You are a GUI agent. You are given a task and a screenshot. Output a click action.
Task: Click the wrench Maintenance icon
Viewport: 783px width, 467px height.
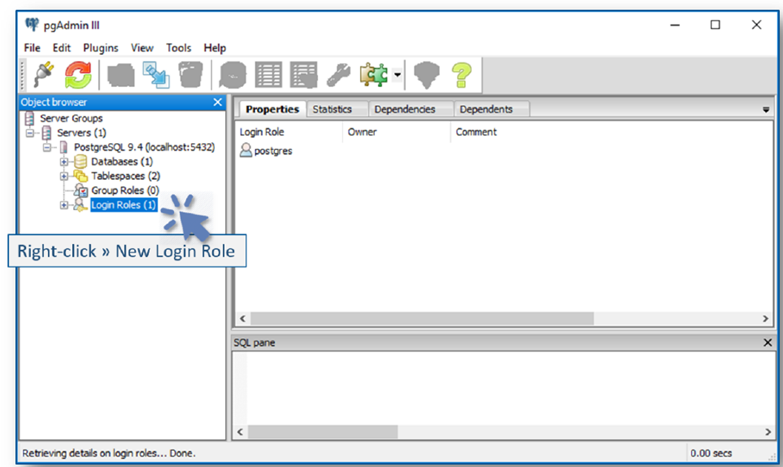(339, 75)
